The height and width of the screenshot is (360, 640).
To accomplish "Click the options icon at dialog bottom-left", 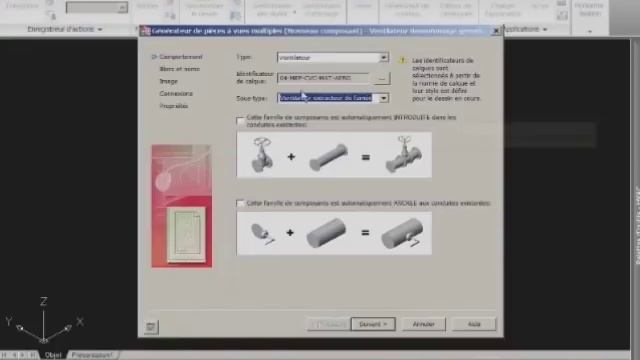I will [151, 327].
